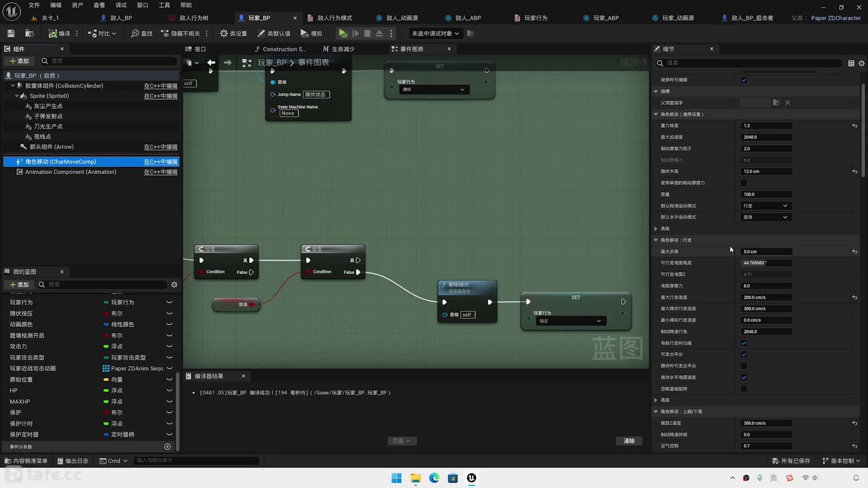Save the blueprint with the floppy disk icon
This screenshot has width=868, height=488.
(11, 33)
